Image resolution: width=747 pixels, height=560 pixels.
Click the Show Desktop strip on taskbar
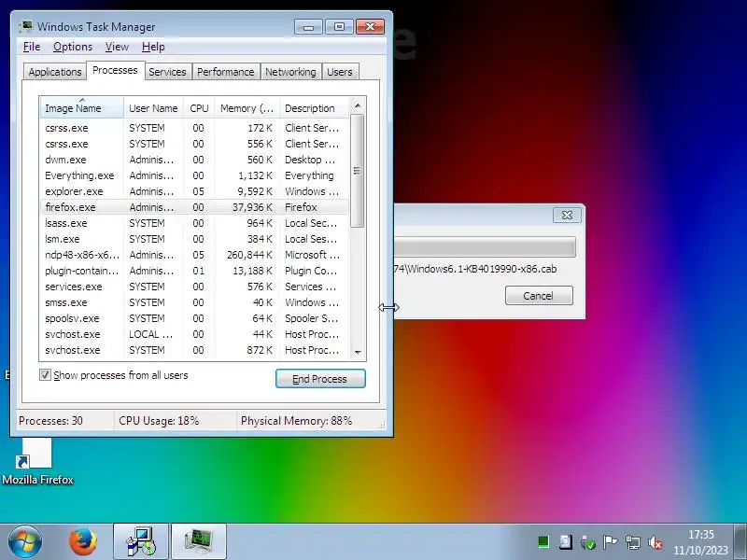coord(740,542)
